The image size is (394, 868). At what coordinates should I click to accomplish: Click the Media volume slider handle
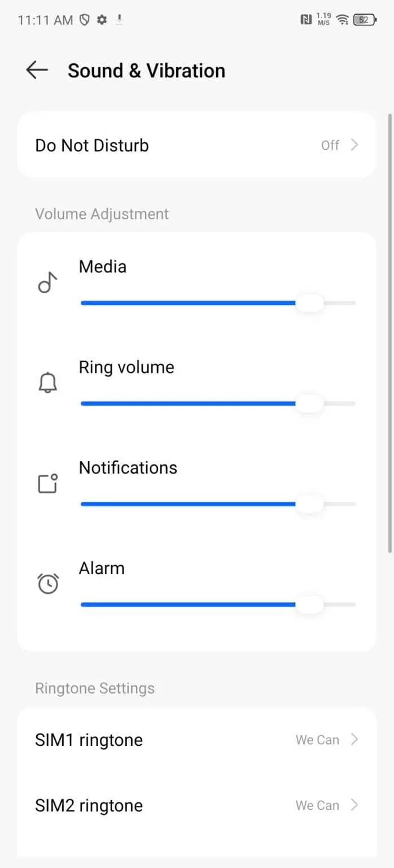tap(309, 303)
